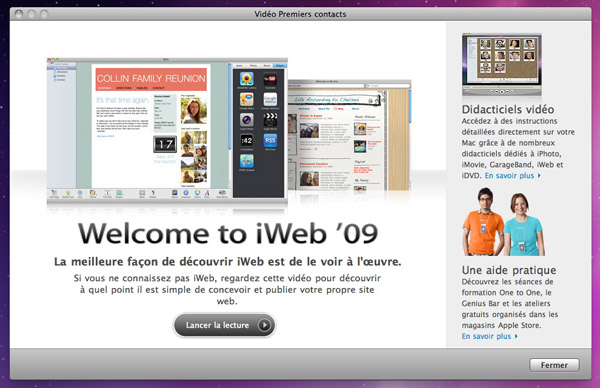This screenshot has height=388, width=600.
Task: Click the Apple Store staff photo
Action: (504, 222)
